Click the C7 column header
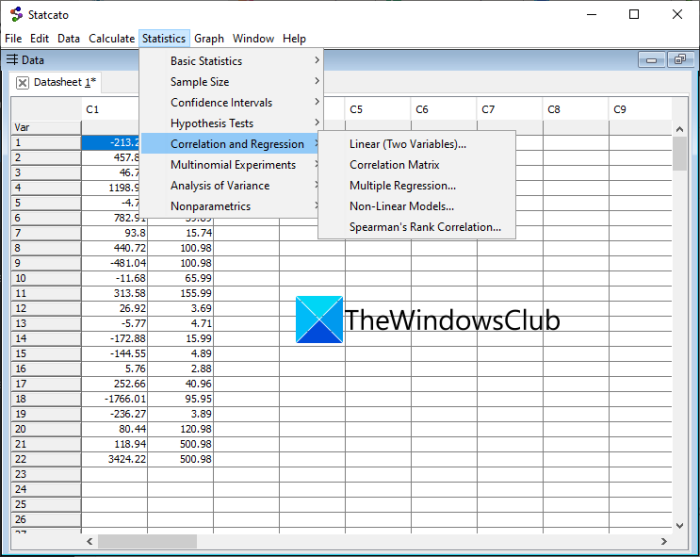 pos(510,109)
